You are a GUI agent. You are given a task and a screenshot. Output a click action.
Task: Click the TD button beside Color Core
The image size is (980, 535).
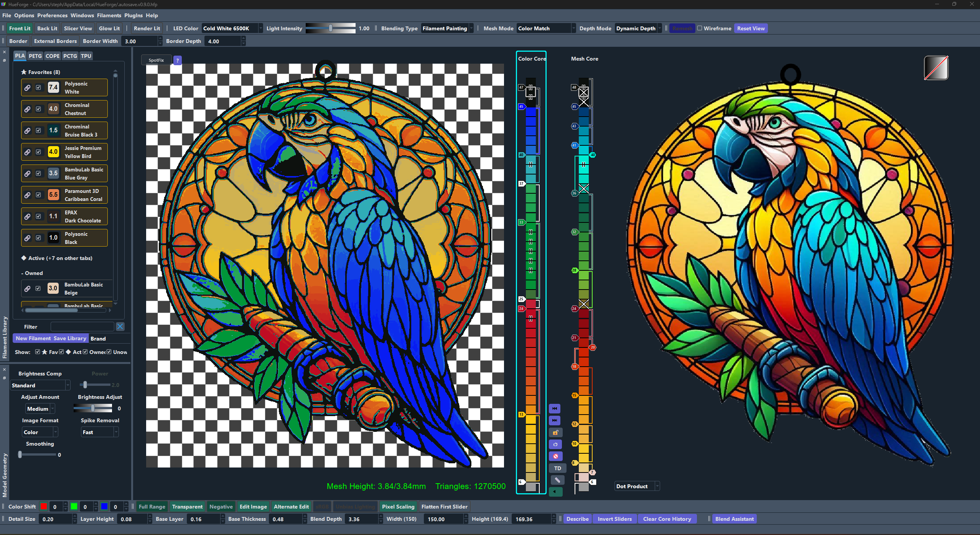[x=557, y=468]
